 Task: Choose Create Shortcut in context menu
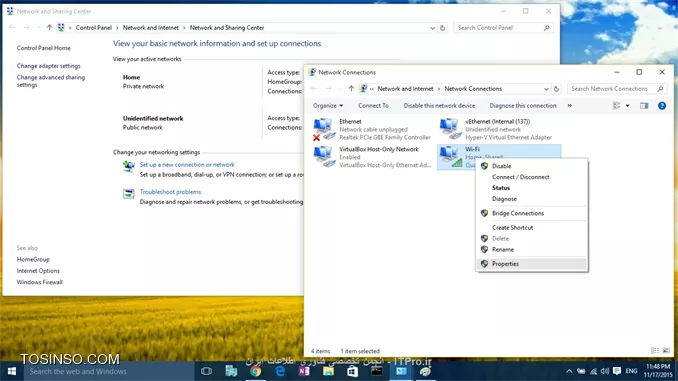pyautogui.click(x=532, y=227)
